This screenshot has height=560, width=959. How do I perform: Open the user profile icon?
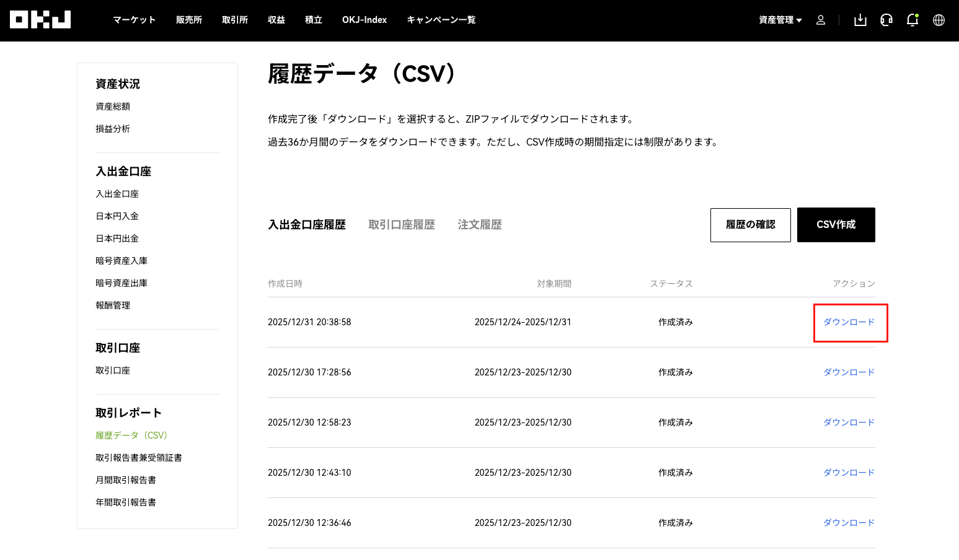pyautogui.click(x=821, y=20)
